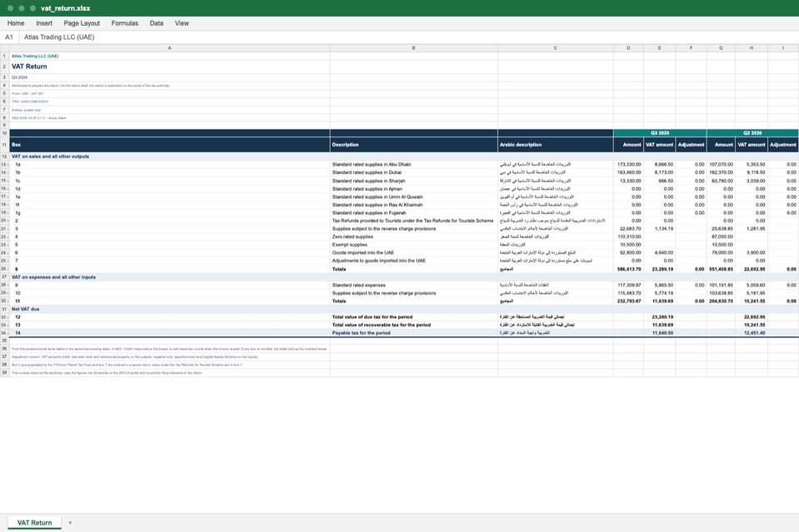Click 'Total value of due tax for the period'

coord(413,316)
